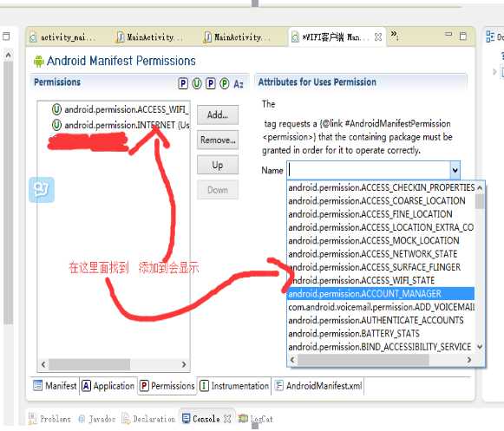Open the activity_main editor tab
This screenshot has width=504, height=431.
coord(62,37)
